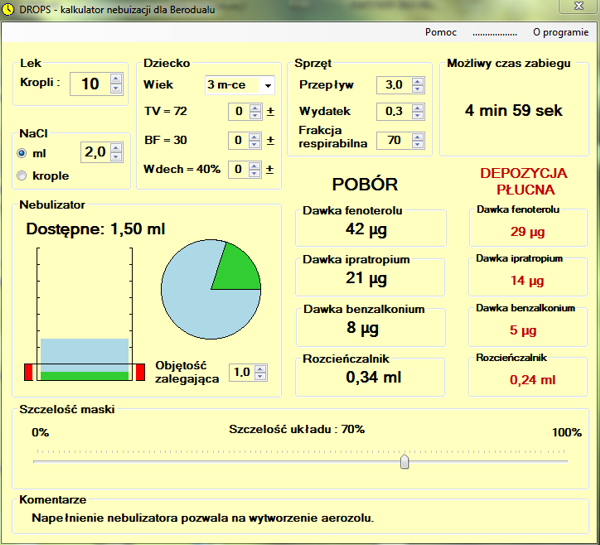Increase Przepływ flow value using up arrow
This screenshot has width=600, height=545.
tap(410, 80)
